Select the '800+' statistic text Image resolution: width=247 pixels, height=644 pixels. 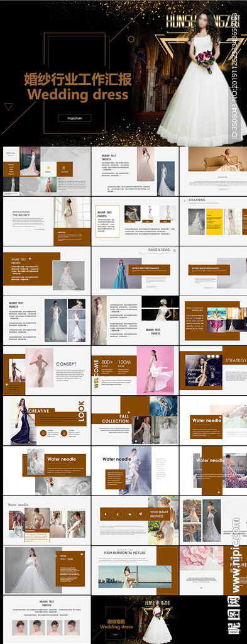107,362
